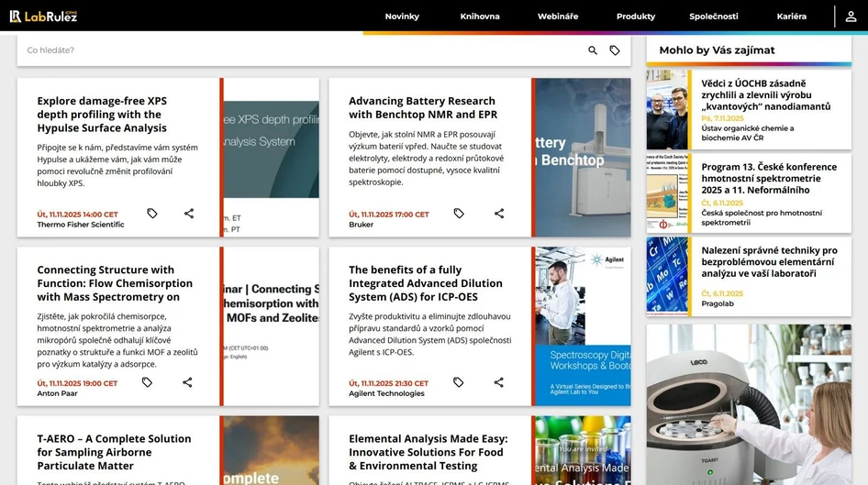Open the Kariéra navigation link
The image size is (868, 485).
pyautogui.click(x=791, y=17)
